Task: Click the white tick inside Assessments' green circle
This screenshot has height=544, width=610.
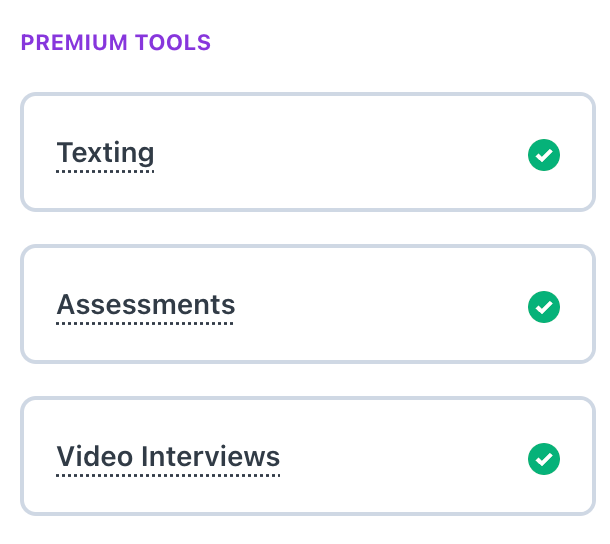Action: coord(543,307)
